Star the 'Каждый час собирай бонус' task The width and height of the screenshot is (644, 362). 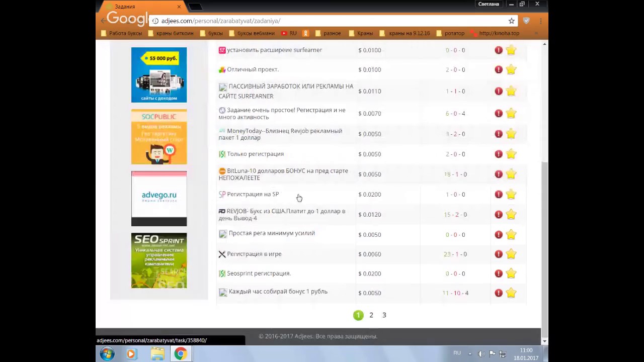511,293
